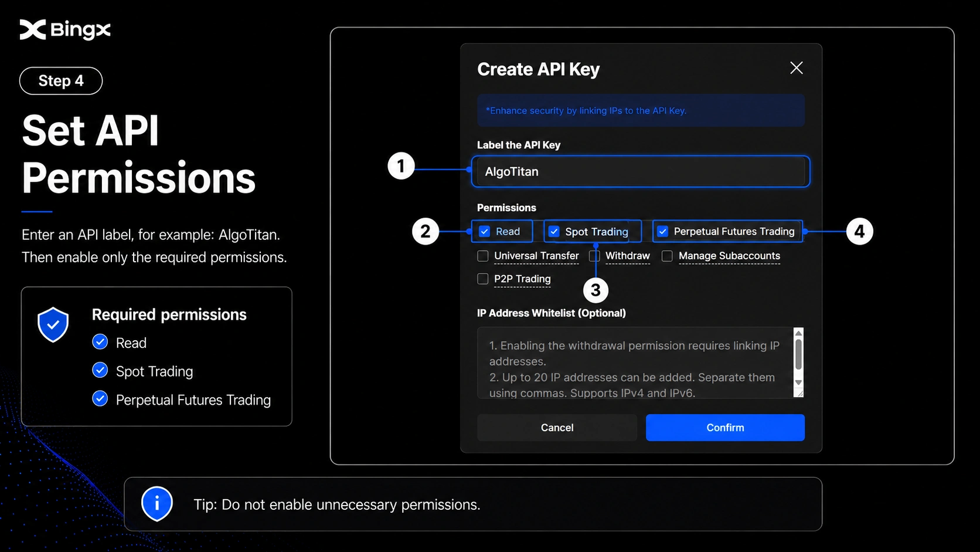Screen dimensions: 980x552
Task: Click the blue info icon by the tip
Action: (x=157, y=503)
